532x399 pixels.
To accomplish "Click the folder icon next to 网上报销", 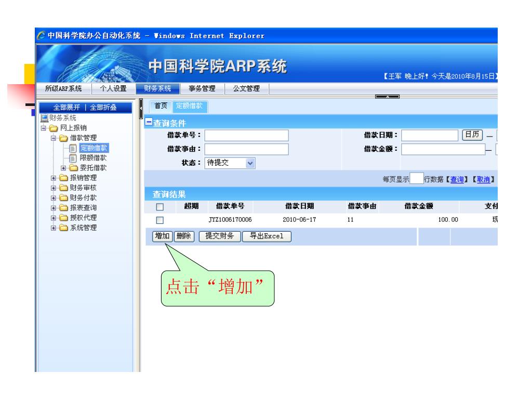I will click(54, 128).
